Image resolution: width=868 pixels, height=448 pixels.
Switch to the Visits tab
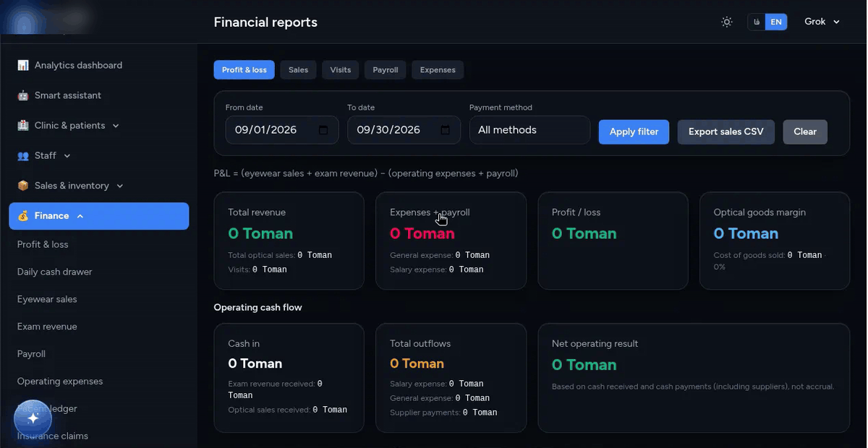point(340,70)
